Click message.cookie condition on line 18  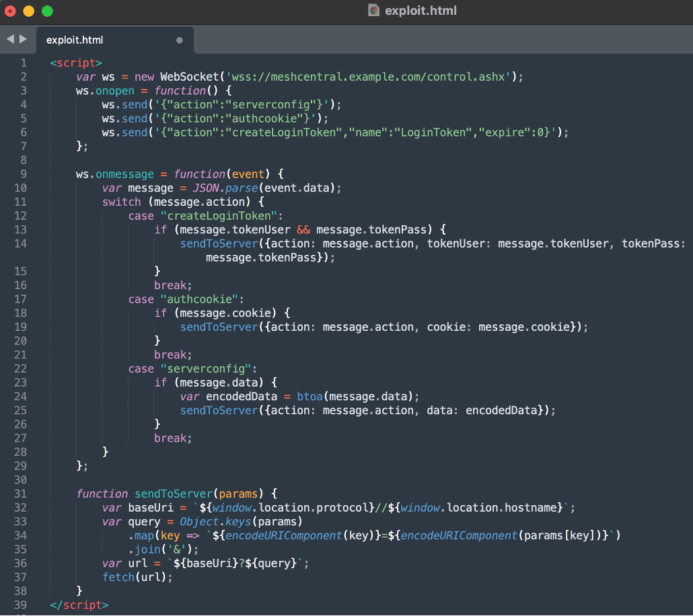pyautogui.click(x=225, y=313)
